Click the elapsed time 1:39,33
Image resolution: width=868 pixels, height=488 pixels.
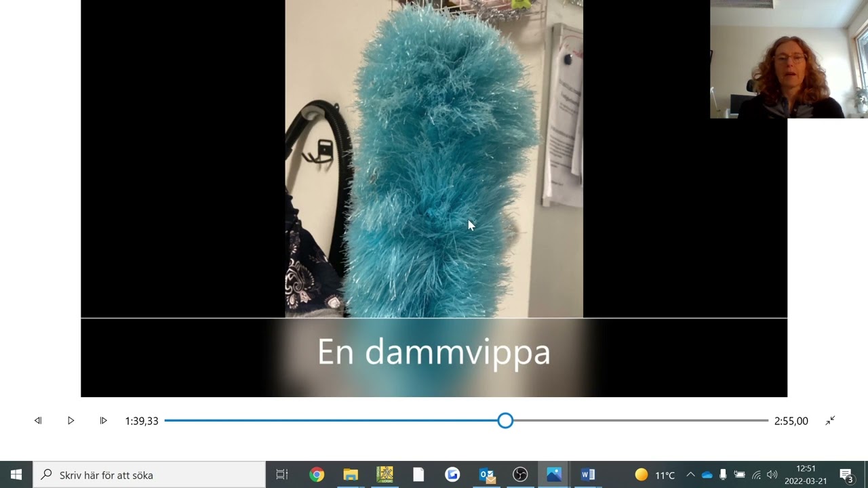point(142,421)
